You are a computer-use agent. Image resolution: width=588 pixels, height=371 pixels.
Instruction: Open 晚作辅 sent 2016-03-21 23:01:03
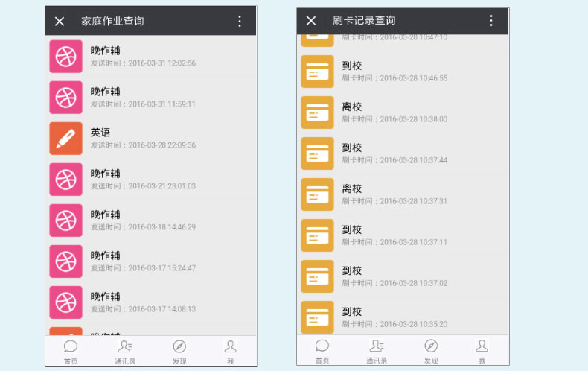pos(151,179)
